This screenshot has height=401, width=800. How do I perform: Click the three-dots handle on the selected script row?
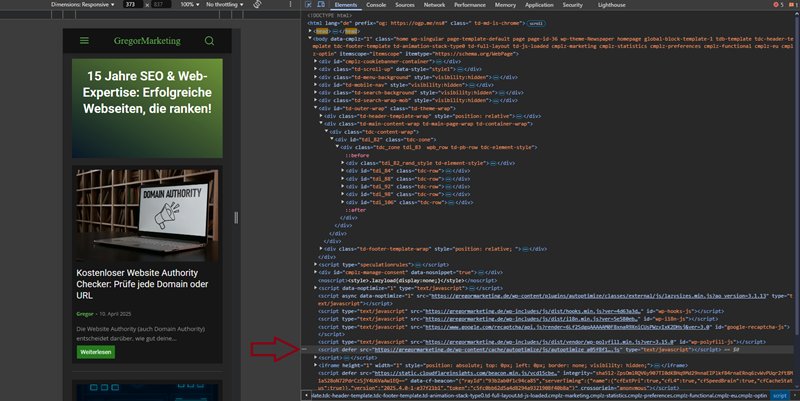(x=304, y=349)
